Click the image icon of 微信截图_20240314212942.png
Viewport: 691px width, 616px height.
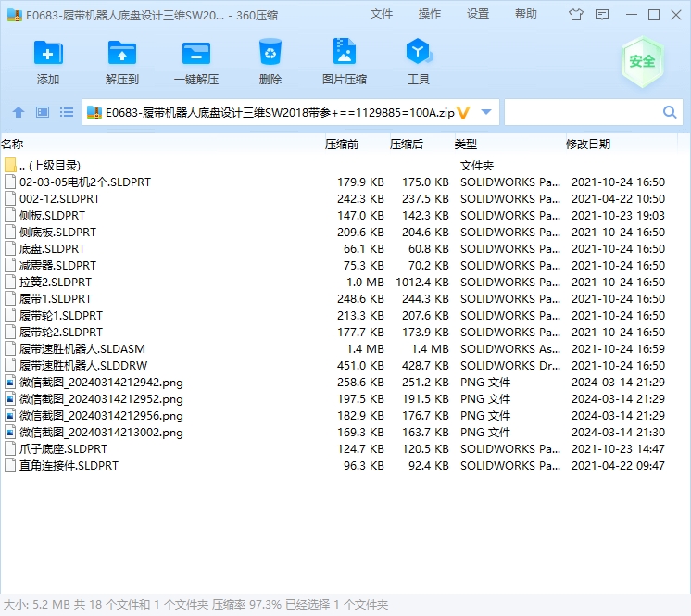10,382
